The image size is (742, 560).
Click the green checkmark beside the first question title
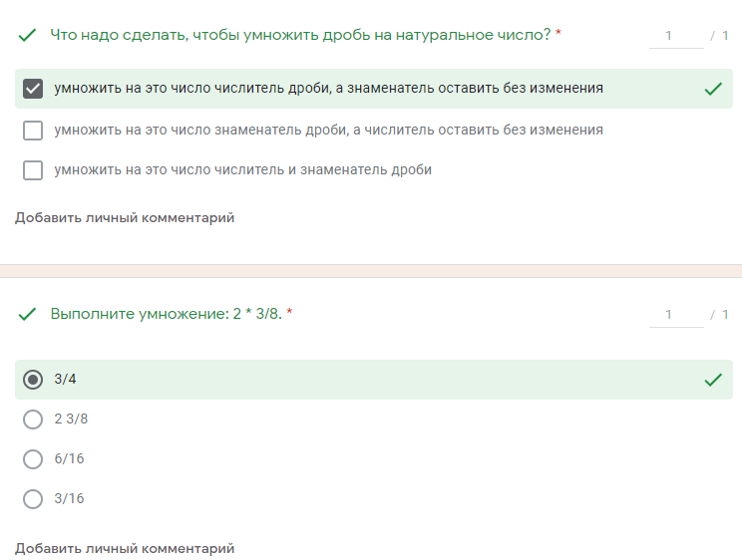coord(26,36)
